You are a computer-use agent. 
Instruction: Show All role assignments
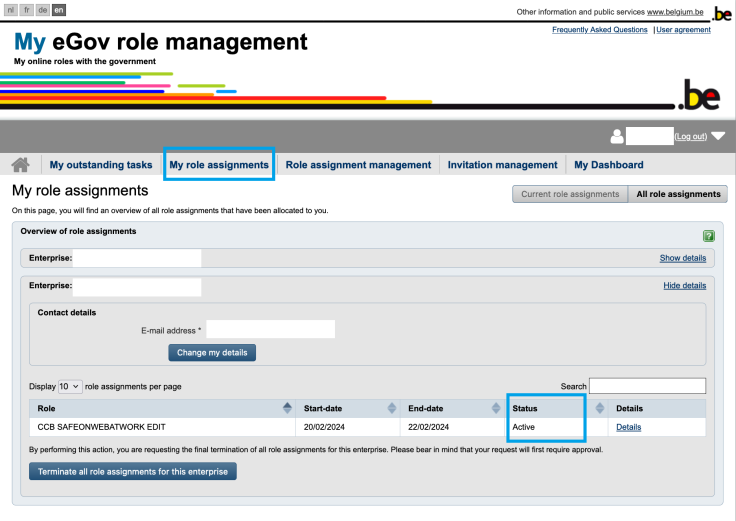tap(678, 194)
